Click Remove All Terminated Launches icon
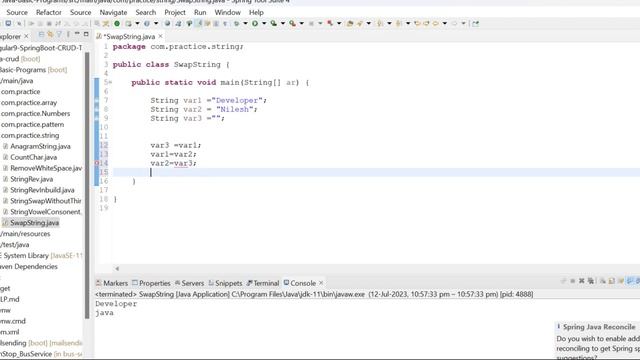Screen dimensions: 640x360 click(x=591, y=281)
